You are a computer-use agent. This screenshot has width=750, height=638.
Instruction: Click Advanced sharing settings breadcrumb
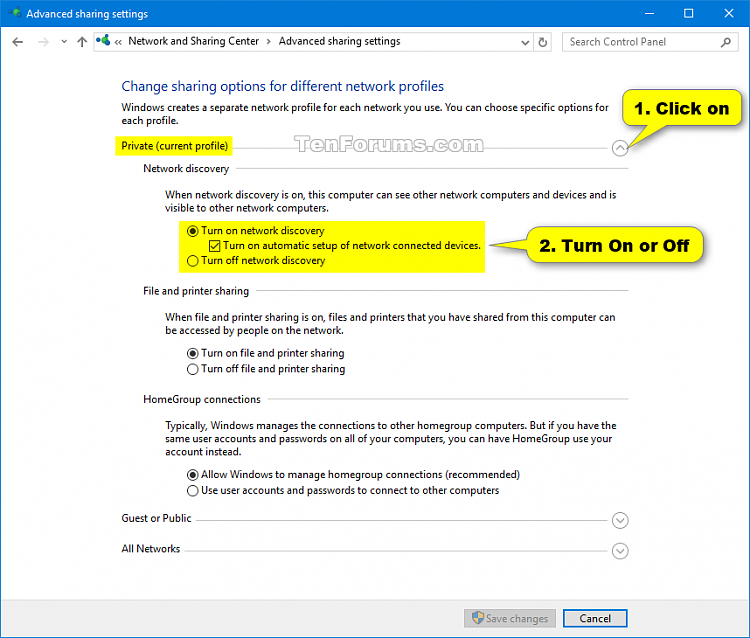(x=340, y=41)
